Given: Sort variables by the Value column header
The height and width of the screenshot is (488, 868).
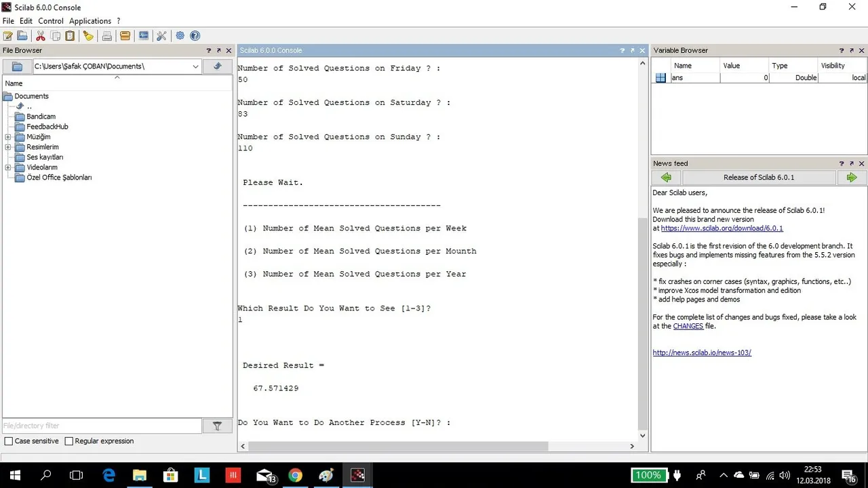Looking at the screenshot, I should point(744,66).
